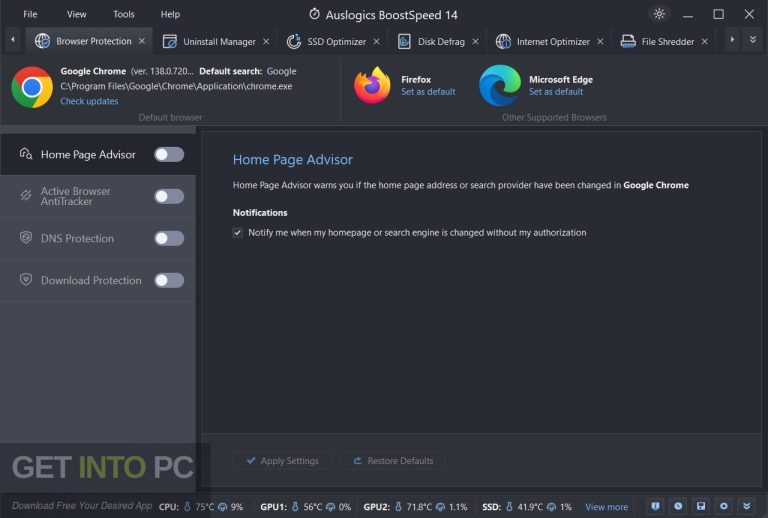Click the File Shredder tab icon
Viewport: 768px width, 518px height.
point(628,42)
